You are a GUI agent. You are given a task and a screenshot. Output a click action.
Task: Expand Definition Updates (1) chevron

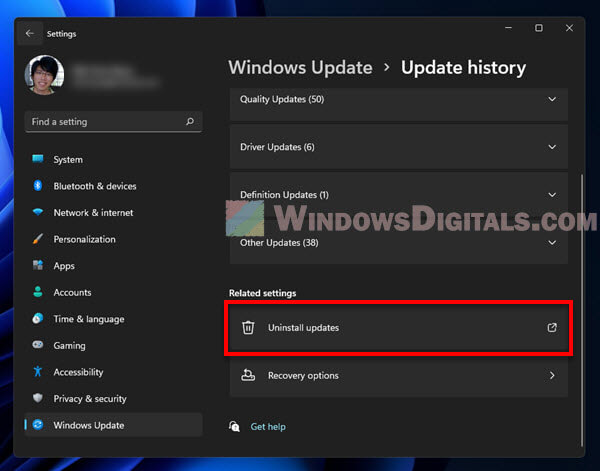tap(552, 195)
